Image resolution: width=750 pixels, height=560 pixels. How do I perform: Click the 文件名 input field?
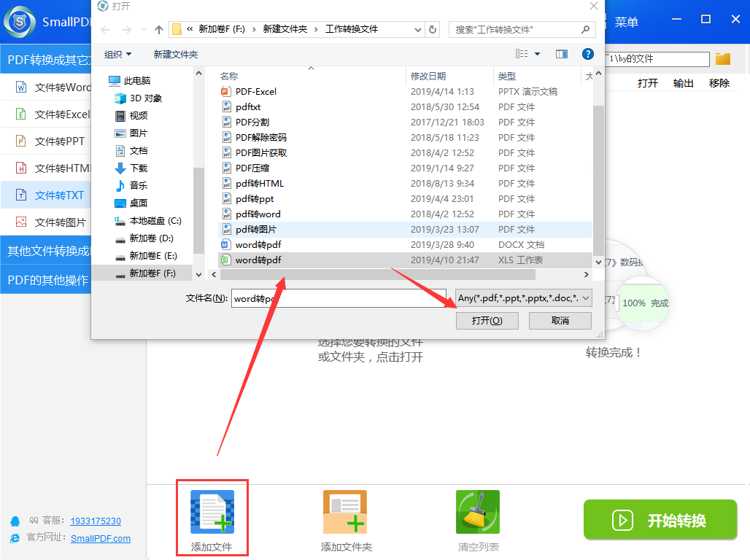tap(339, 298)
